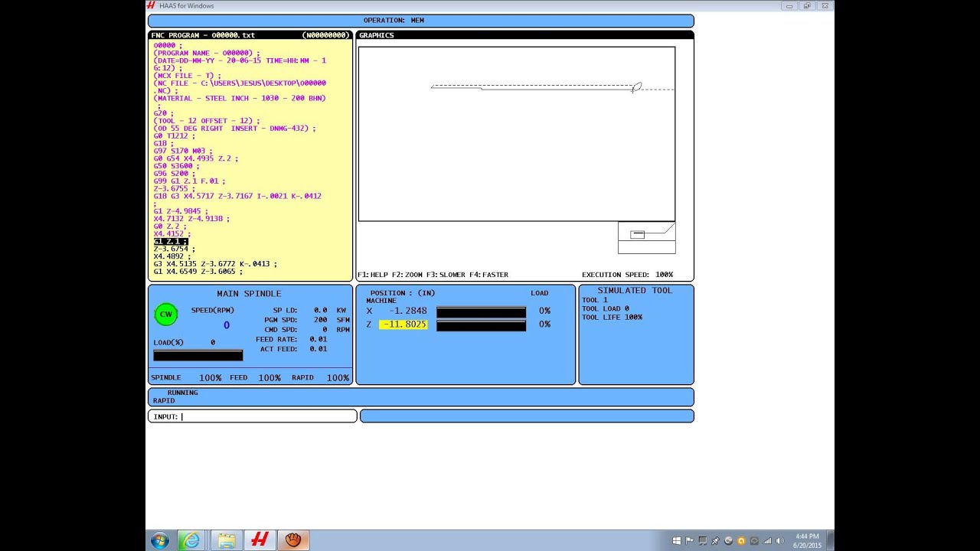Click the F4: FASTER label

(x=488, y=275)
